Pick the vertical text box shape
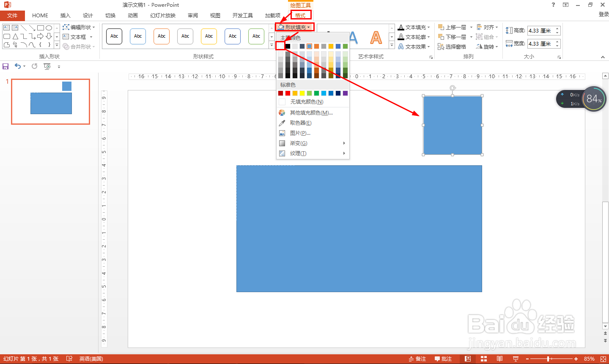The width and height of the screenshot is (609, 364). point(15,28)
